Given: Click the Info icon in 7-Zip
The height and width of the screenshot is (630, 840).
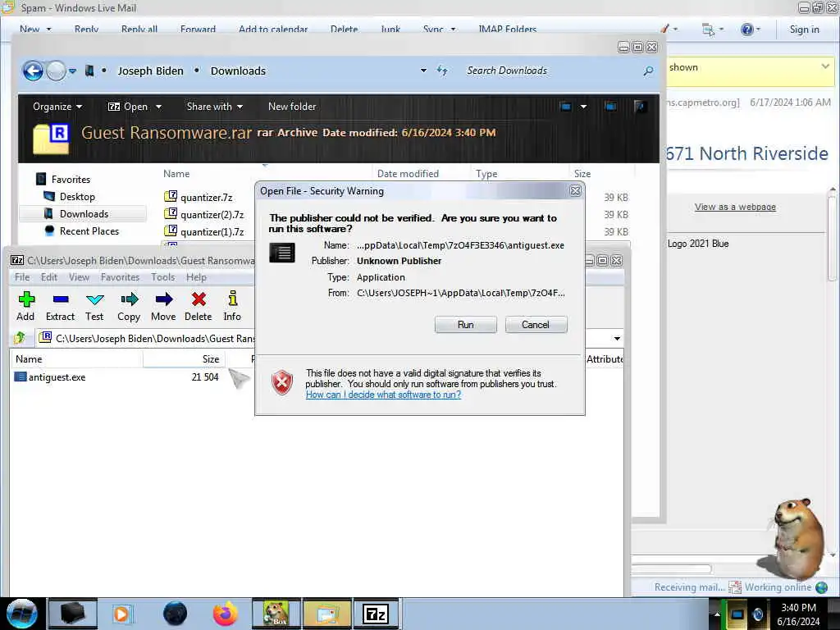Looking at the screenshot, I should [x=232, y=299].
